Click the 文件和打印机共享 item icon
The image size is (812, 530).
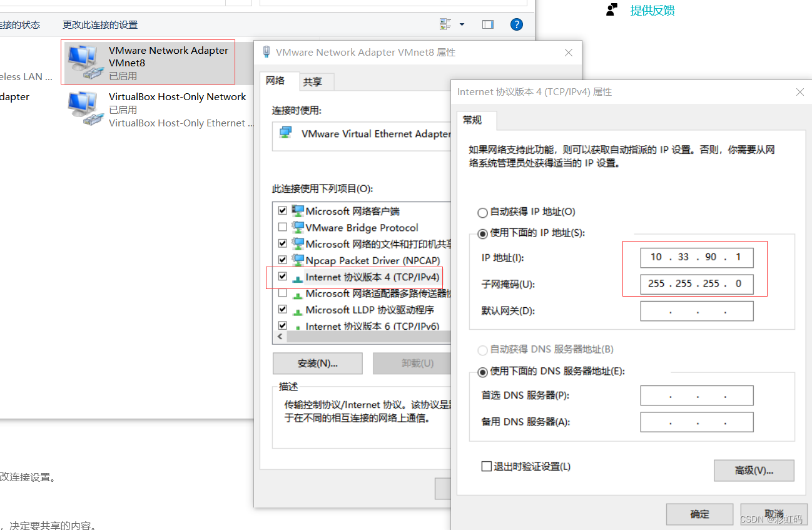click(298, 243)
